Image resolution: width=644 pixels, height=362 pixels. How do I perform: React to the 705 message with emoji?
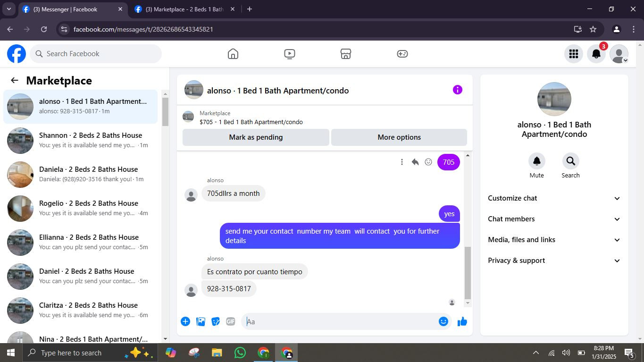pos(428,162)
